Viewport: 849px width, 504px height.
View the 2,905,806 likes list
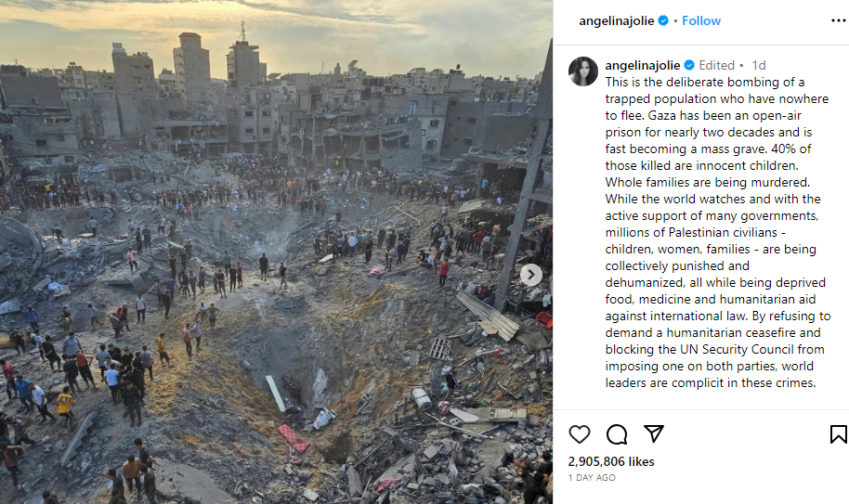[611, 461]
